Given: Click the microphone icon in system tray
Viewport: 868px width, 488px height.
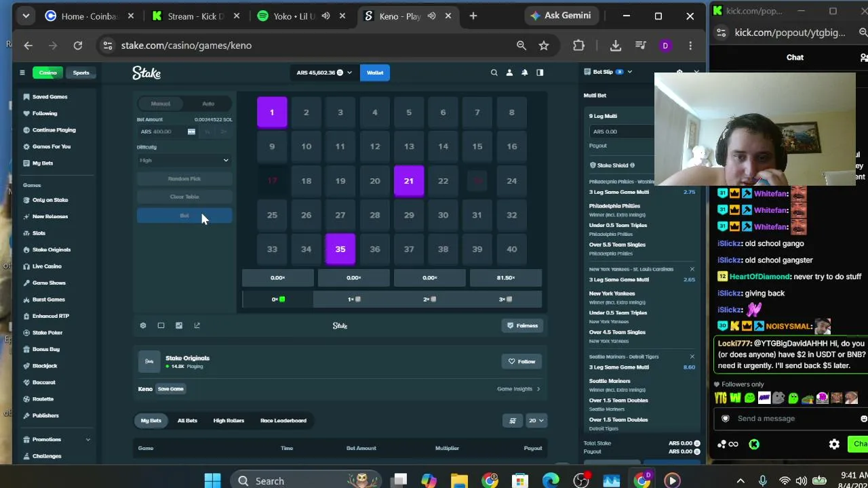Looking at the screenshot, I should pos(763,481).
